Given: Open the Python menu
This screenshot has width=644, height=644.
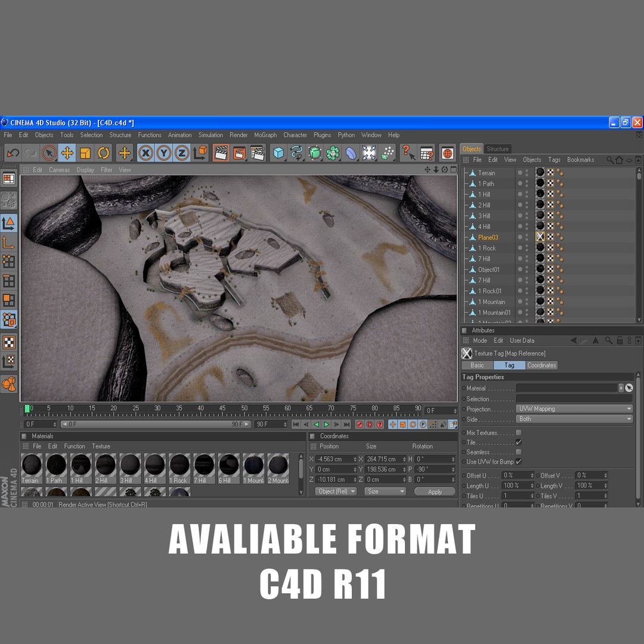Looking at the screenshot, I should 346,135.
